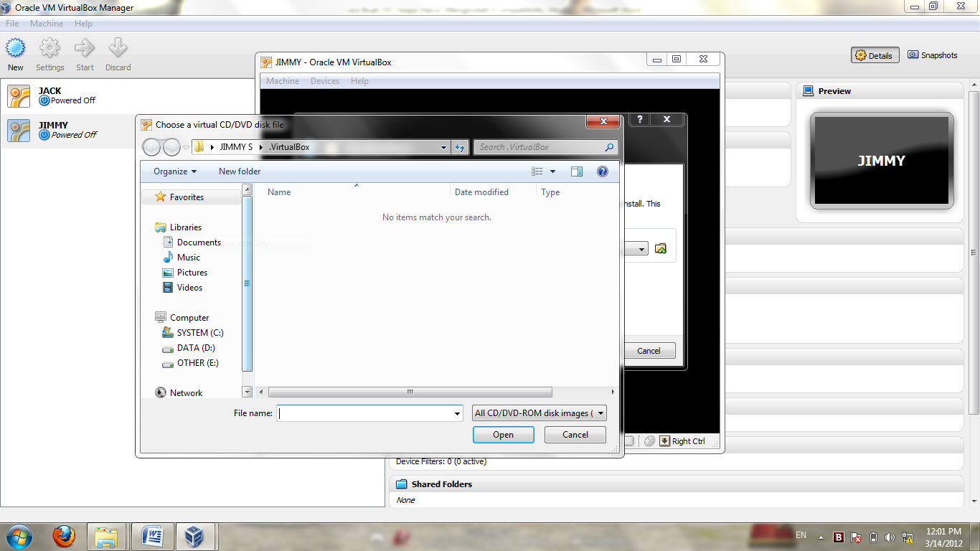This screenshot has width=980, height=551.
Task: Click Cancel in the wizard behind the dialog
Action: [x=649, y=351]
